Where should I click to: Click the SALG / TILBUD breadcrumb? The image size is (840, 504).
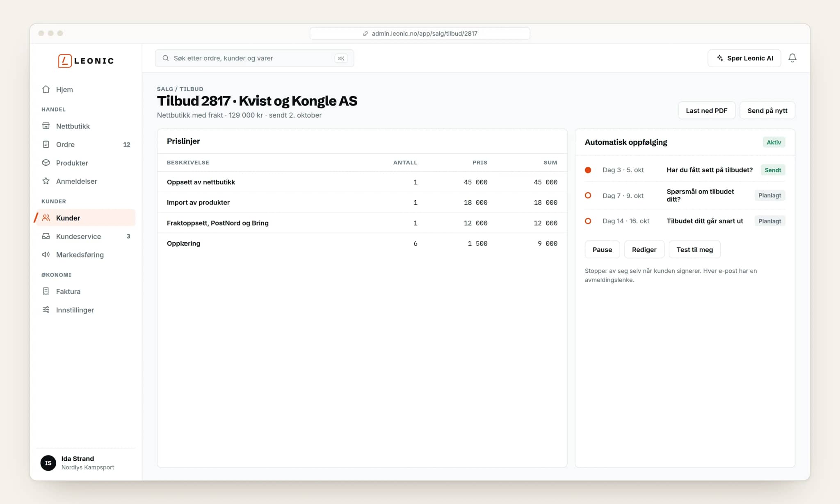tap(180, 89)
